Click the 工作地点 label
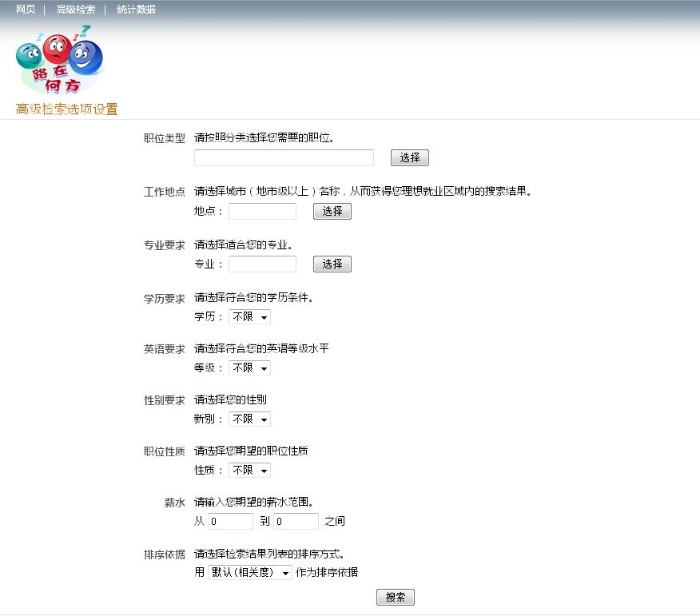Viewport: 700px width, 616px height. click(165, 192)
